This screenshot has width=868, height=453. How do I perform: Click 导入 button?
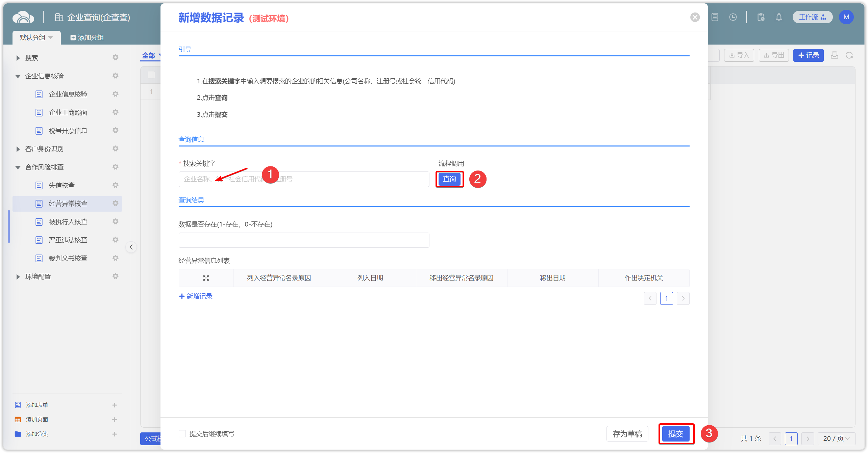(x=739, y=55)
